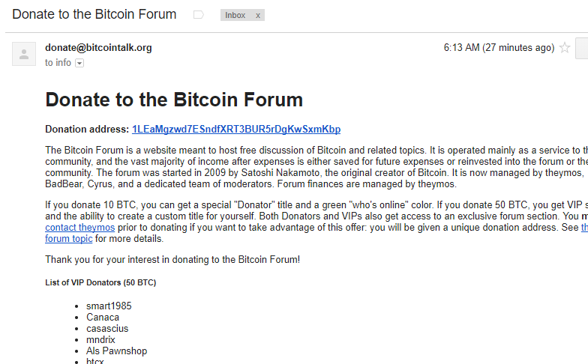Click 'Als Pawnshop' in the VIP list

point(117,351)
